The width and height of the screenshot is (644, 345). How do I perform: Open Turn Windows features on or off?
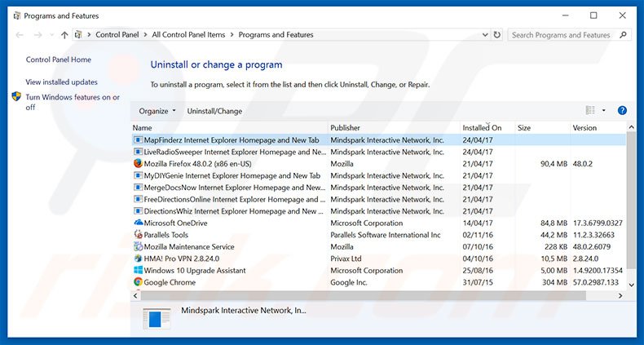(x=73, y=102)
